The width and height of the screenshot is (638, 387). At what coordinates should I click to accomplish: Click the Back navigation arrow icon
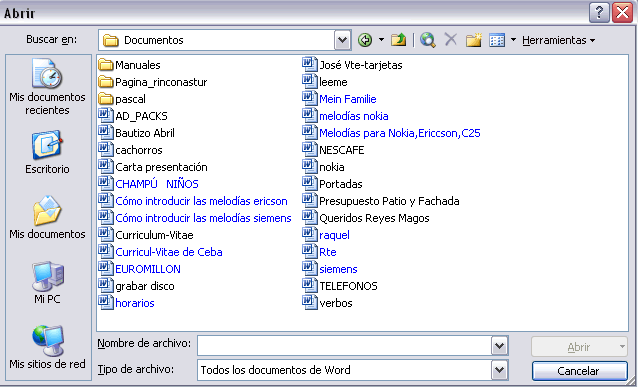365,40
